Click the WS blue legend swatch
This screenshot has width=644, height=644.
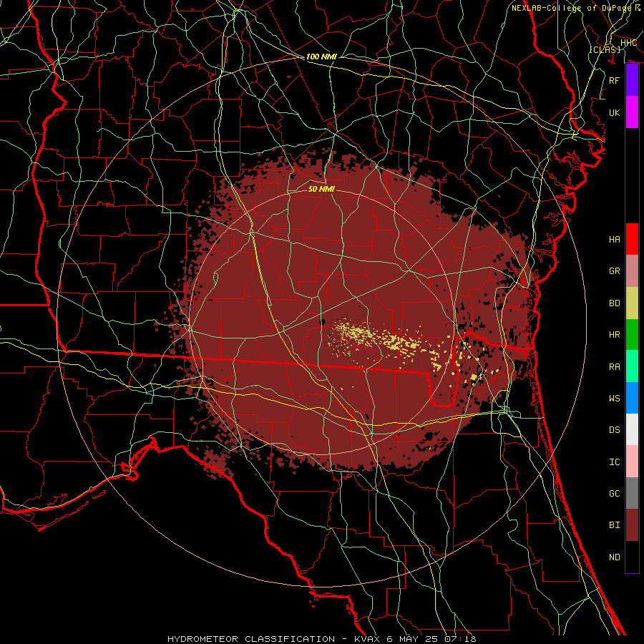[632, 398]
